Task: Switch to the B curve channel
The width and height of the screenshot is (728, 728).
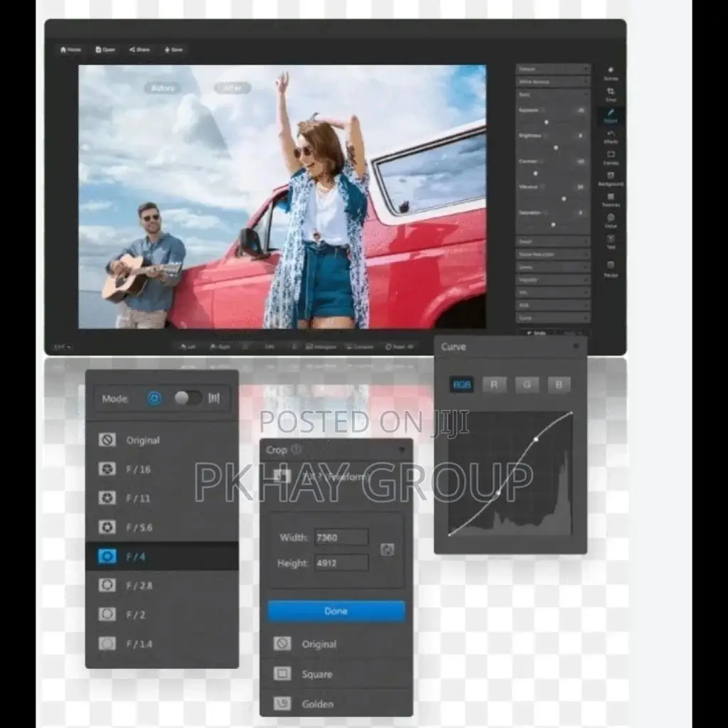Action: 559,385
